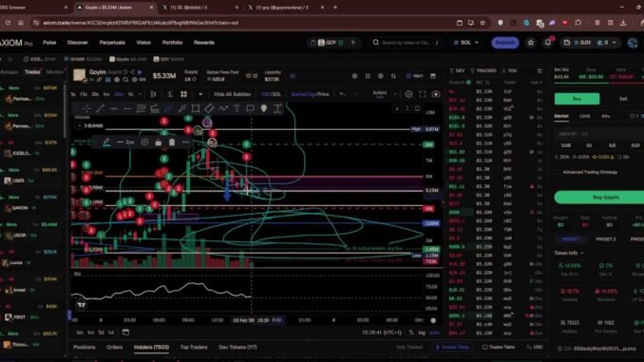Open the user profile avatar

pyautogui.click(x=633, y=43)
